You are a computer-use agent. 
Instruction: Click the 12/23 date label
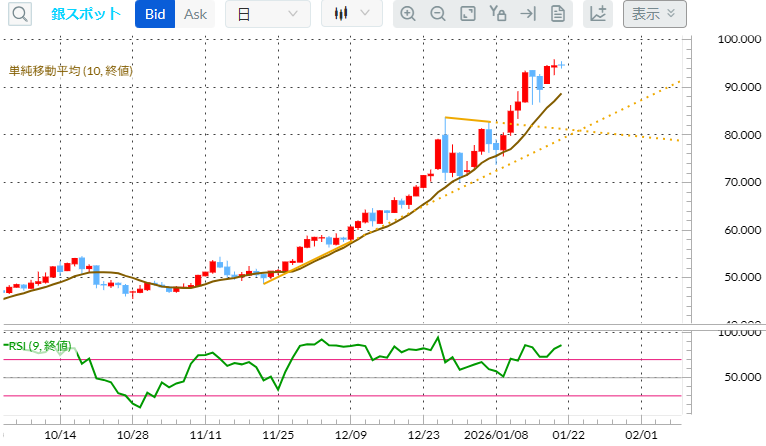pyautogui.click(x=424, y=435)
